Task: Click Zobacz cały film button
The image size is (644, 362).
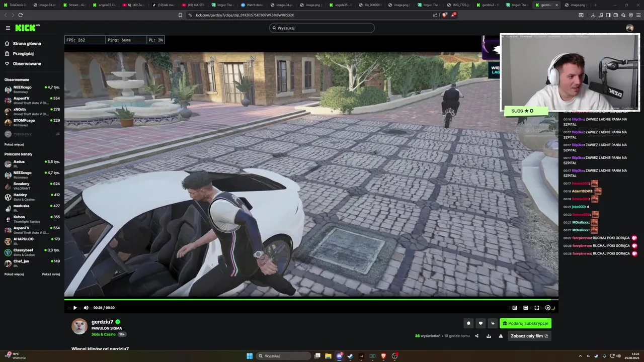Action: tap(529, 336)
